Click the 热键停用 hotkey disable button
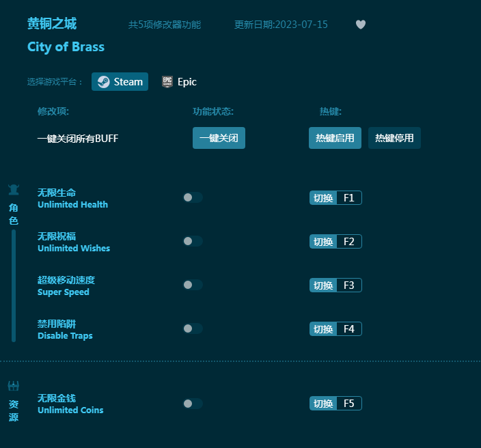481x448 pixels. pyautogui.click(x=394, y=138)
